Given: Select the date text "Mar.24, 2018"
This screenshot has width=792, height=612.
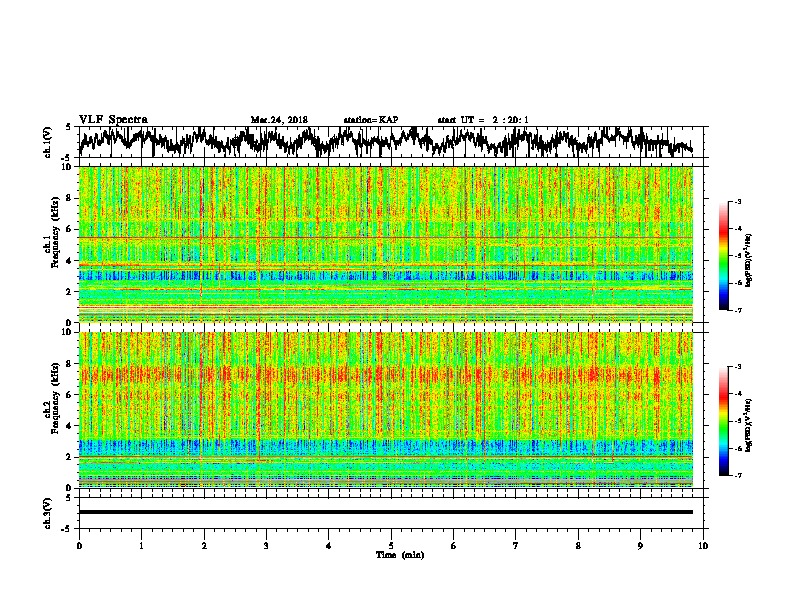Looking at the screenshot, I should pos(279,120).
